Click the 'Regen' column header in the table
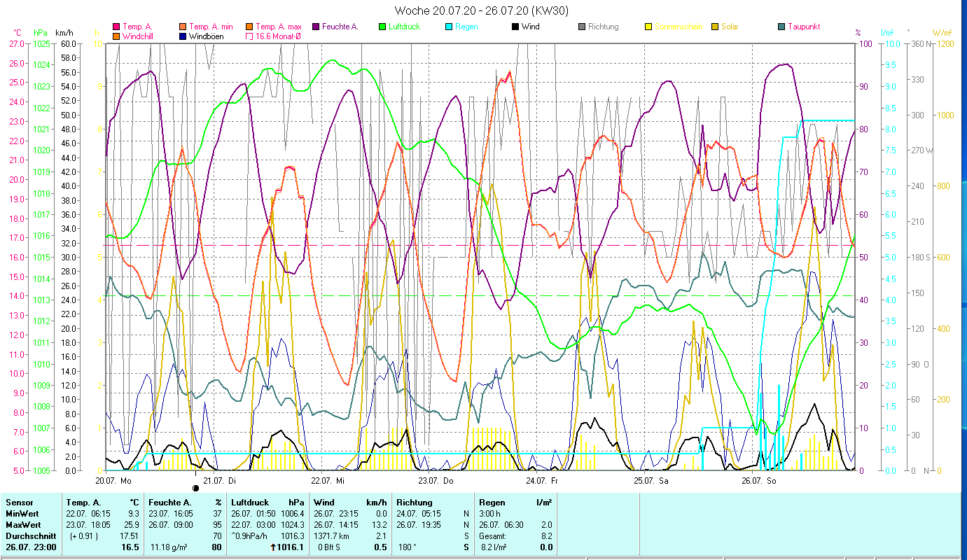967x560 pixels. click(x=493, y=503)
